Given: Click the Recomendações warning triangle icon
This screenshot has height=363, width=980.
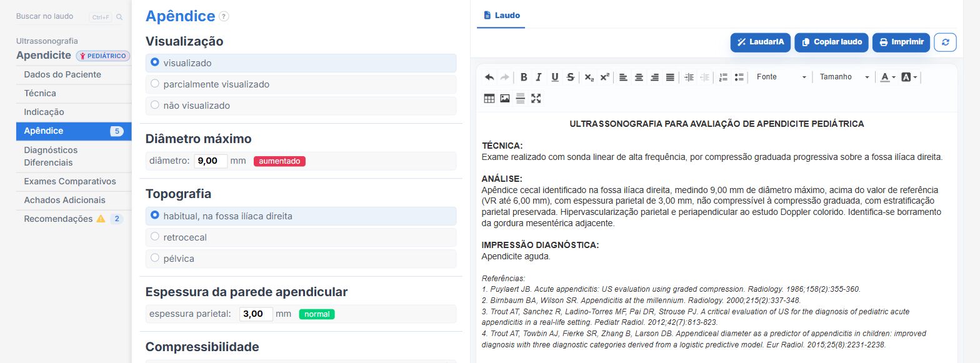Looking at the screenshot, I should (101, 219).
